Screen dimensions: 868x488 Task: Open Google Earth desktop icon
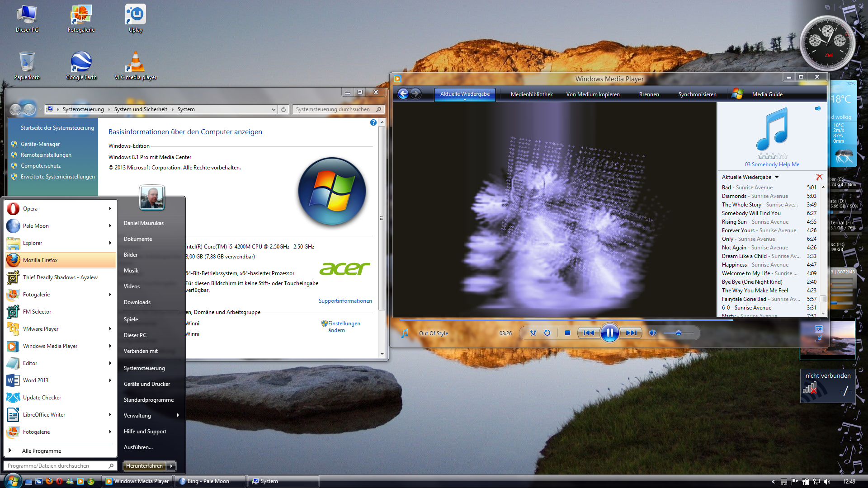tap(81, 66)
